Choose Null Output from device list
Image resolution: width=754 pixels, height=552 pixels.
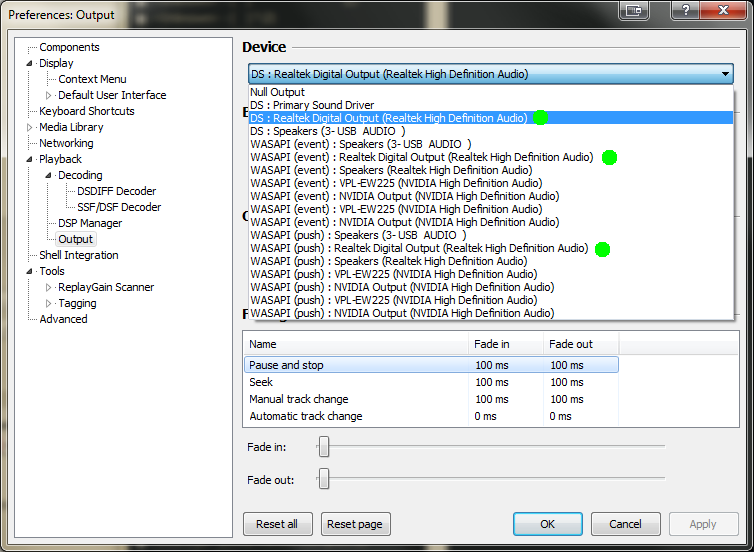pyautogui.click(x=491, y=92)
